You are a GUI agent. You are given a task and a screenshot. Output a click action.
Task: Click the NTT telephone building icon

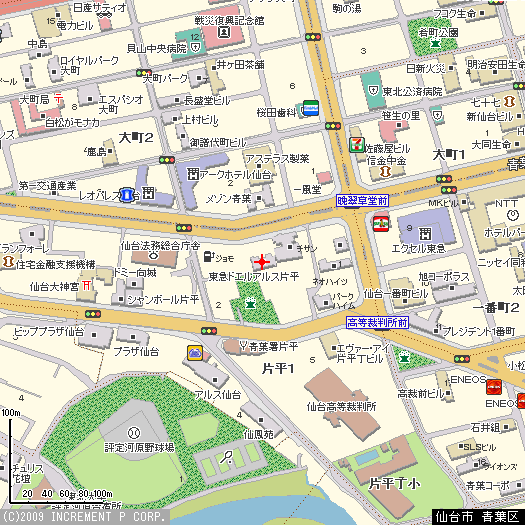click(x=513, y=215)
